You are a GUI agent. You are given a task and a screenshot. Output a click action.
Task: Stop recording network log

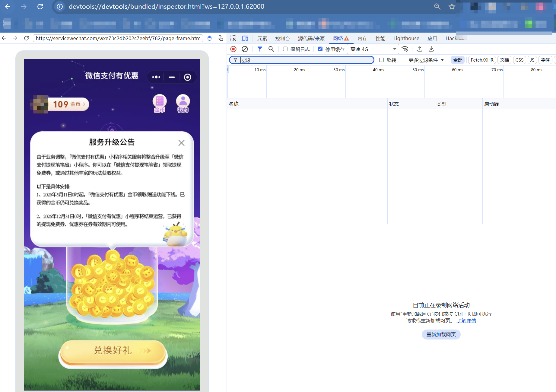coord(233,49)
